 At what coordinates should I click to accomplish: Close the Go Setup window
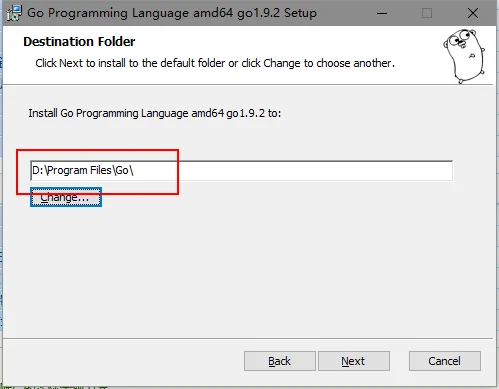473,13
